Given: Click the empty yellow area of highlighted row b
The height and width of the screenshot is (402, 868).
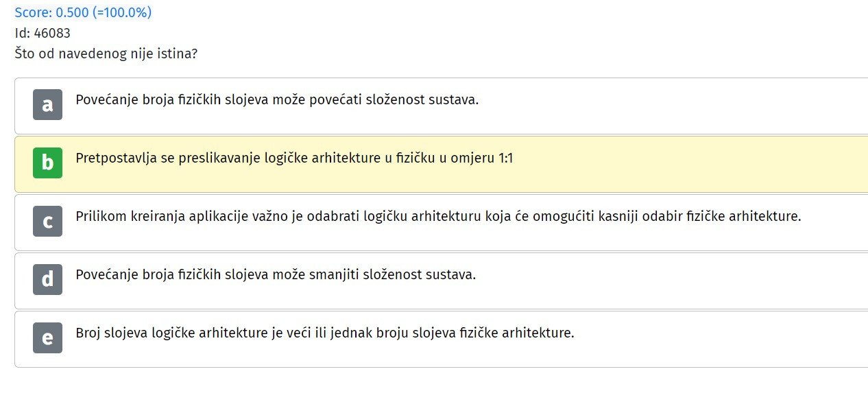Looking at the screenshot, I should pyautogui.click(x=686, y=165).
